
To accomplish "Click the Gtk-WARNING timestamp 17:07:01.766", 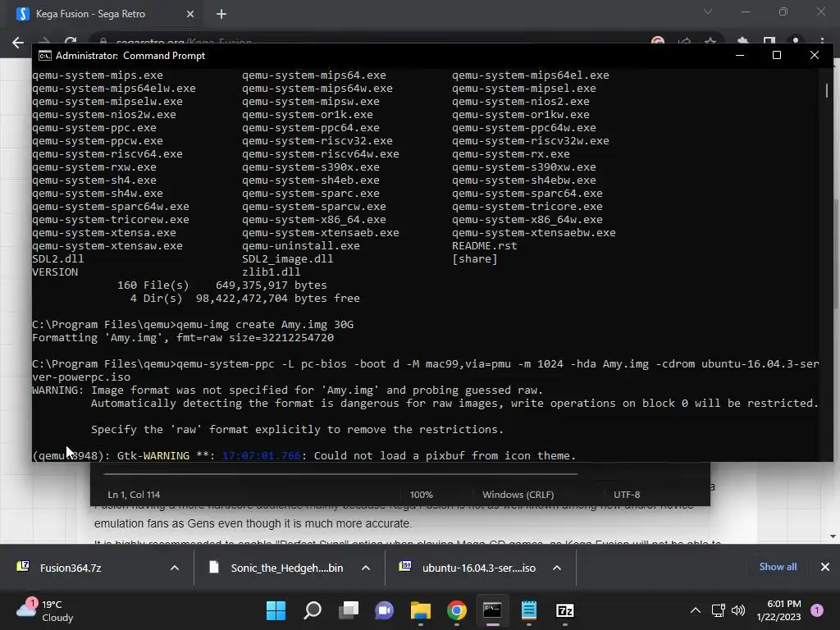I will [262, 456].
